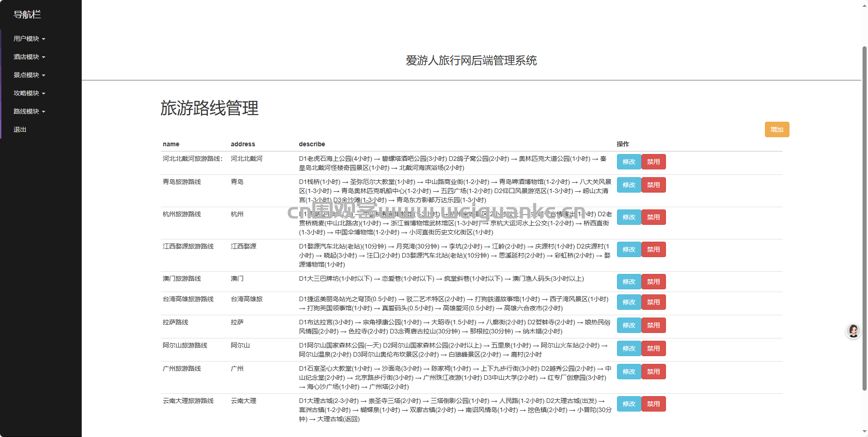
Task: Expand the 路线模块 dropdown menu
Action: 30,111
